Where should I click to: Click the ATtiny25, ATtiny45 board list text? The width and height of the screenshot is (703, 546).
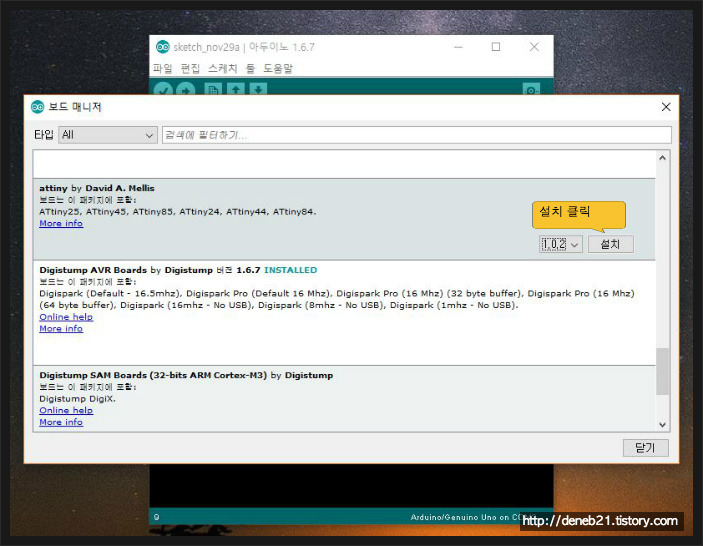(178, 212)
